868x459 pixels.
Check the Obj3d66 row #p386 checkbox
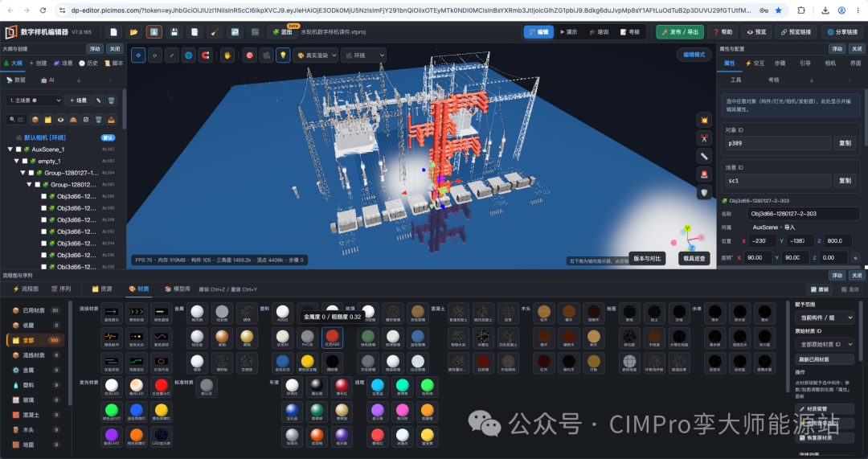pyautogui.click(x=43, y=197)
